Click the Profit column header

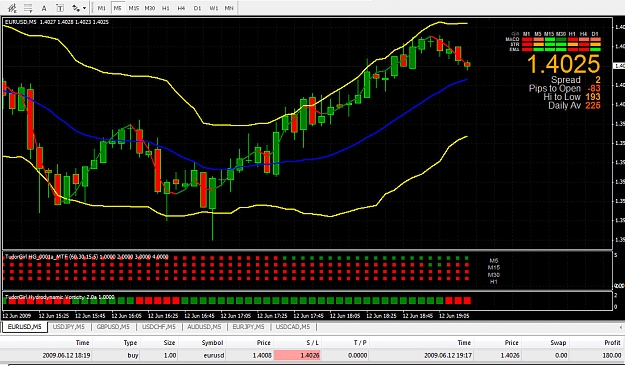pyautogui.click(x=612, y=342)
